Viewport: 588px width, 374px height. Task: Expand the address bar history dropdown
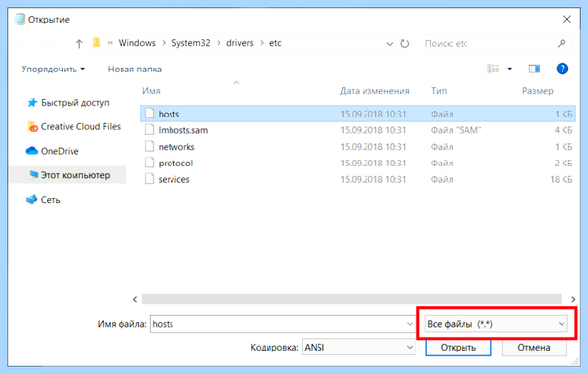(x=390, y=44)
